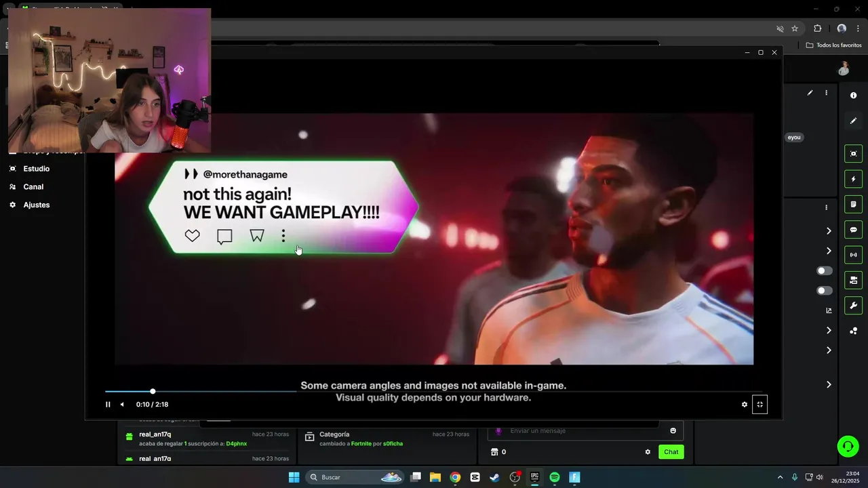Seek later on the video timeline
Screen dimensions: 868x488
[434, 391]
